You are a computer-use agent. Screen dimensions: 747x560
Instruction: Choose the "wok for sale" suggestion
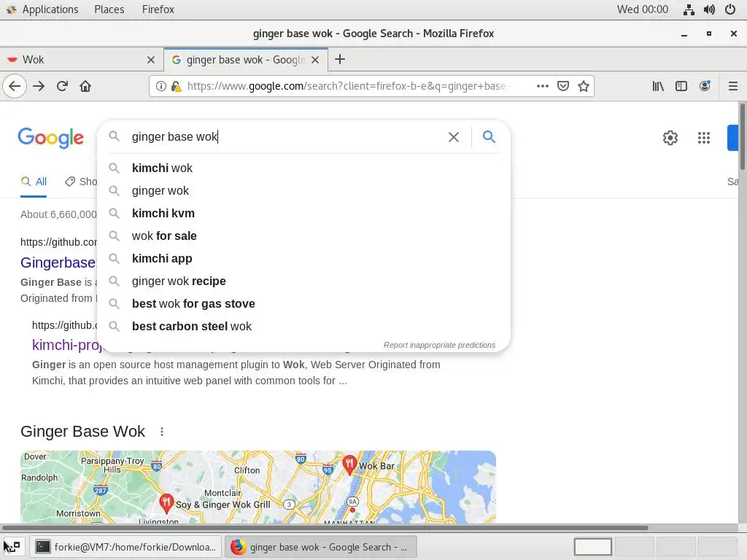(304, 236)
